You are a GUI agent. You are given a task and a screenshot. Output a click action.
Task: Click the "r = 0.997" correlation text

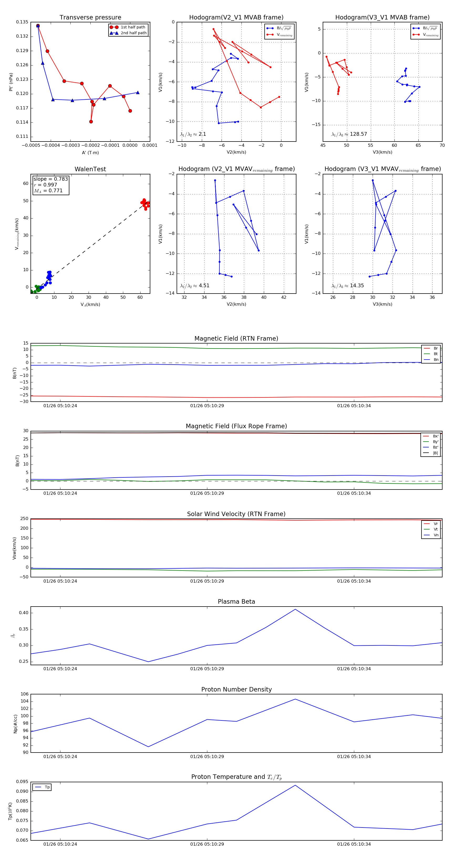click(45, 185)
